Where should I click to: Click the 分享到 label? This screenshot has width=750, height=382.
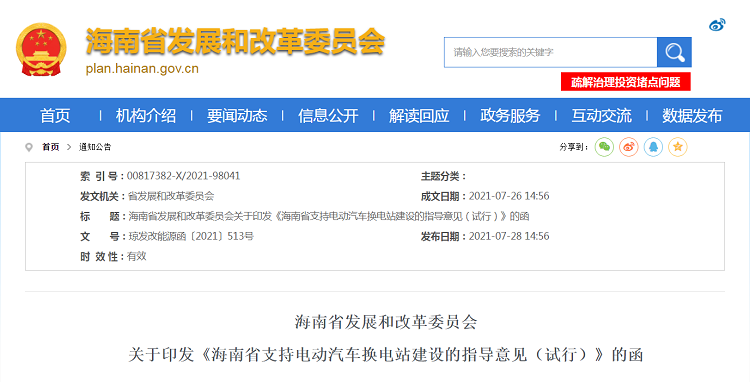click(574, 147)
